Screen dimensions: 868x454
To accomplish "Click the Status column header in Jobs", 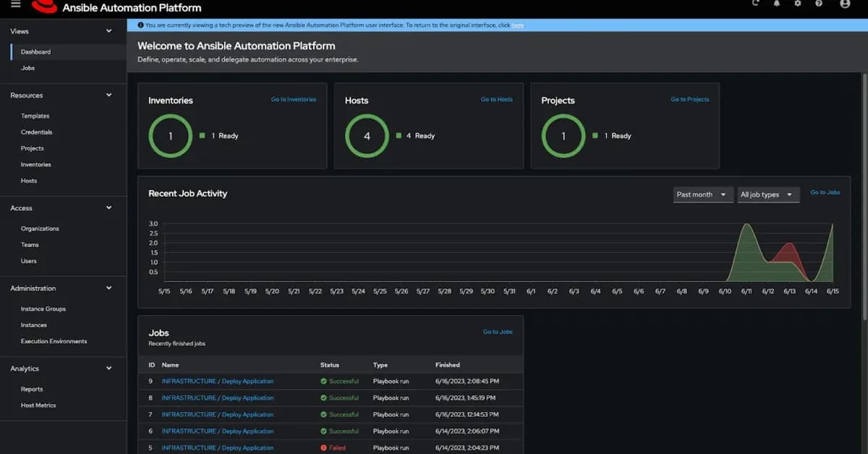I will pos(330,365).
